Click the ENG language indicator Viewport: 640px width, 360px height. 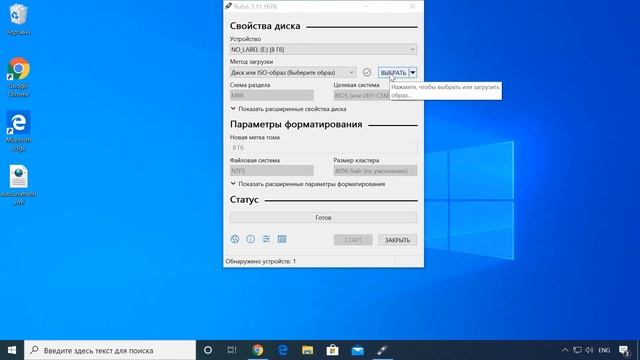pos(604,350)
